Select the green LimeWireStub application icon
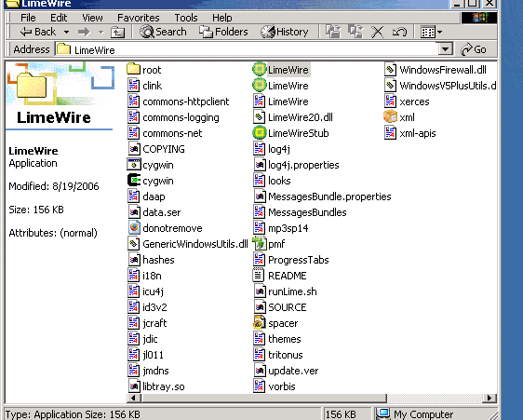 pos(259,133)
